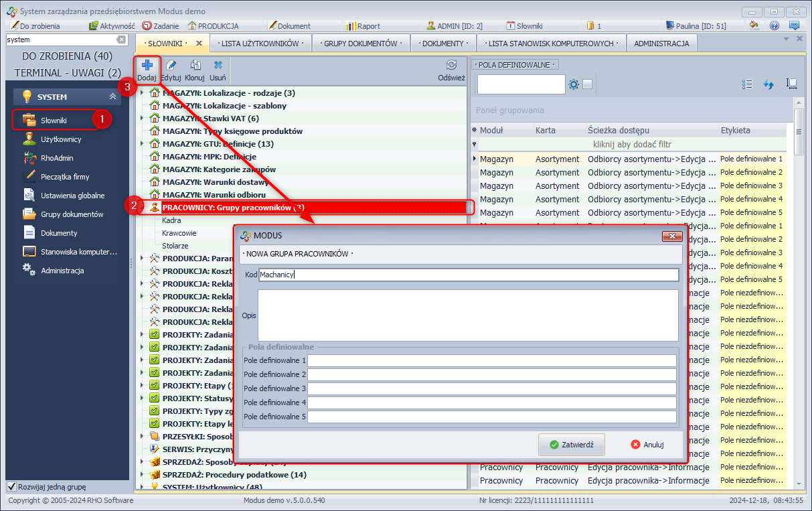Screen dimensions: 812x511
Task: Expand MAGAZYN: Stawki VAT (6) node
Action: [x=142, y=119]
